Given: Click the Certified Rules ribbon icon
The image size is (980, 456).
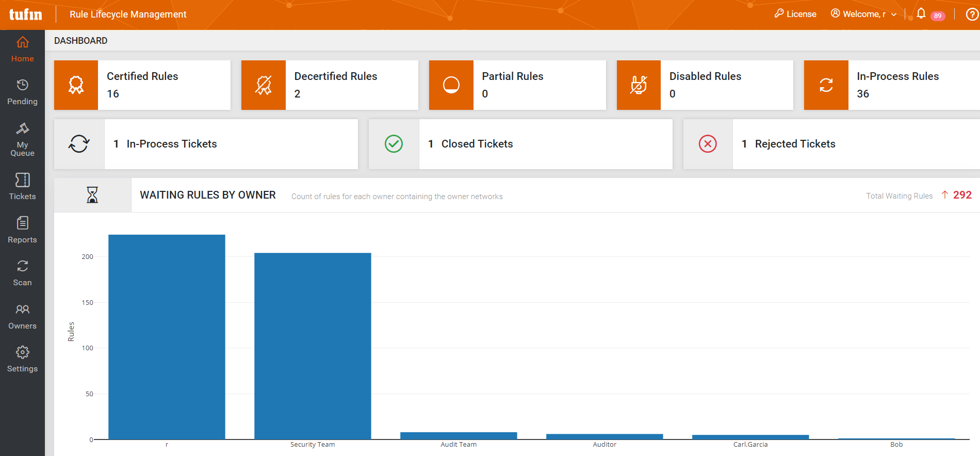Looking at the screenshot, I should pos(76,85).
